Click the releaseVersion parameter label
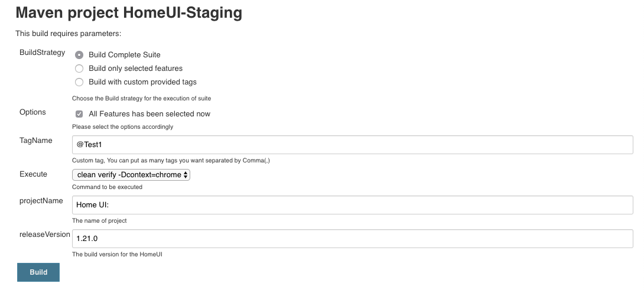Image resolution: width=644 pixels, height=293 pixels. point(45,235)
